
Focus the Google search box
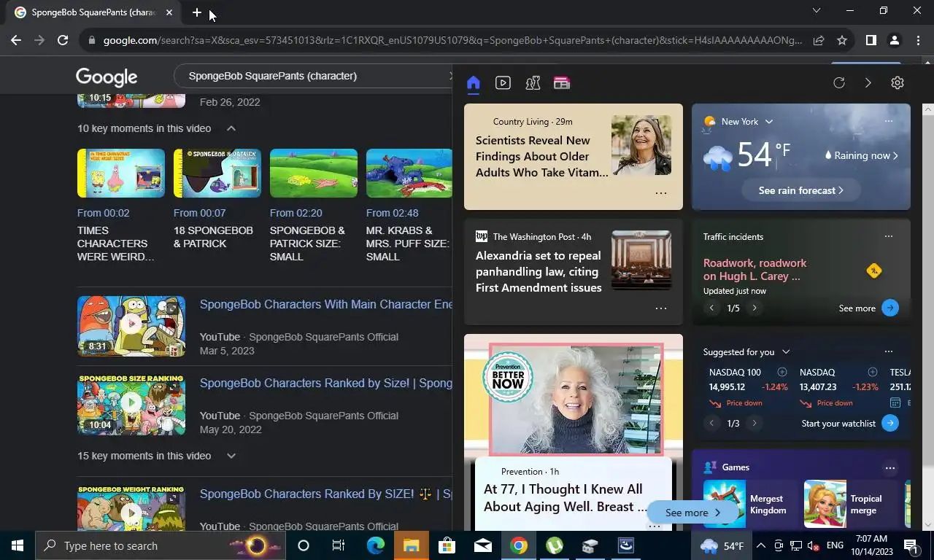pos(314,76)
